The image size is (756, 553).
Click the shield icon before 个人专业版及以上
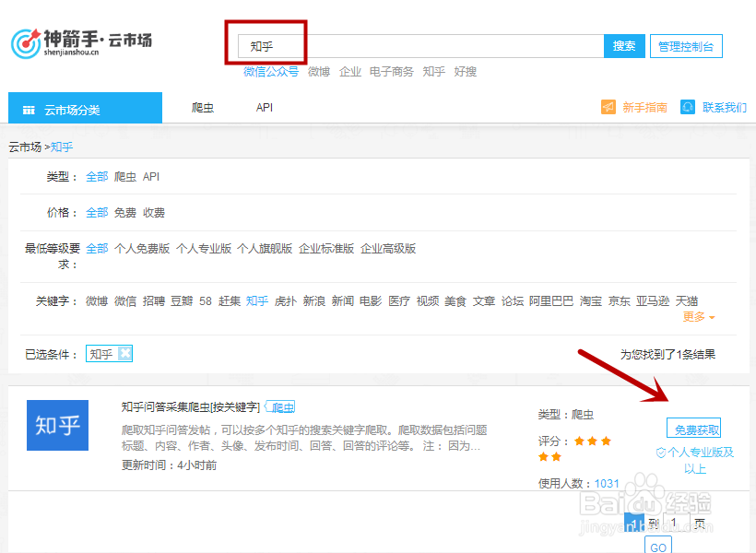[x=662, y=452]
